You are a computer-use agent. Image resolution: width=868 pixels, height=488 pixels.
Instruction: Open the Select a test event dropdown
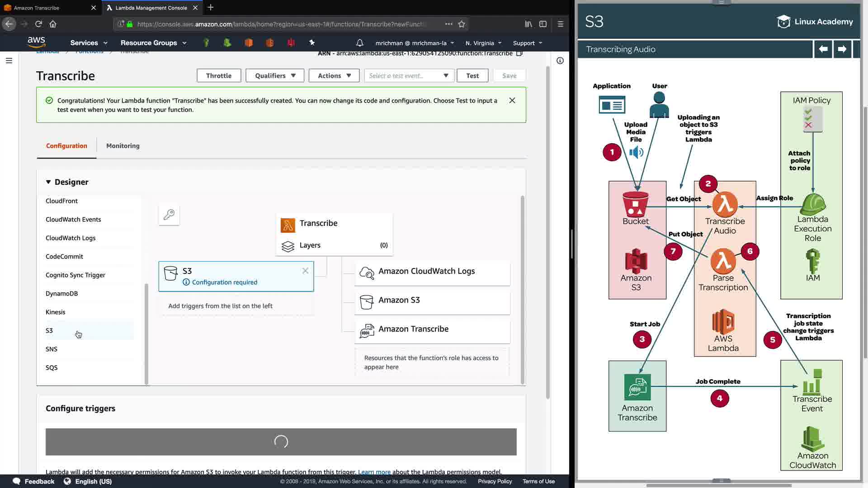pyautogui.click(x=409, y=75)
